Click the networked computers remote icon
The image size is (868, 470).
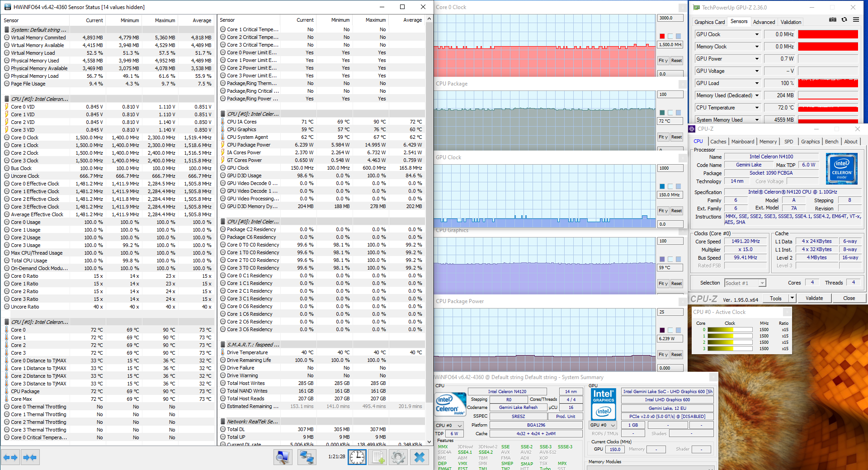click(x=307, y=457)
